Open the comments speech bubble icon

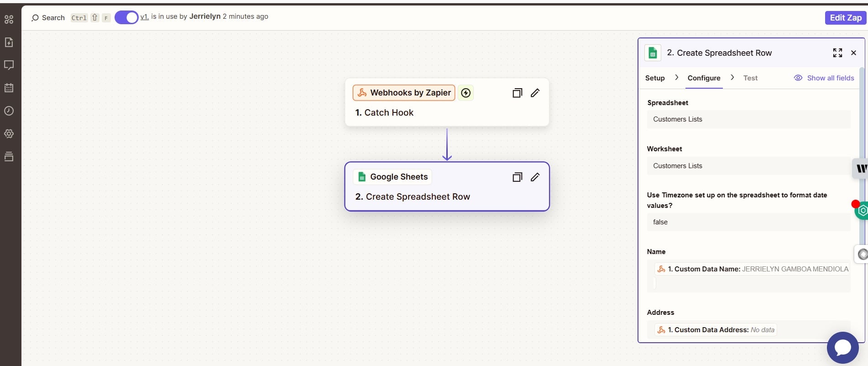tap(9, 65)
